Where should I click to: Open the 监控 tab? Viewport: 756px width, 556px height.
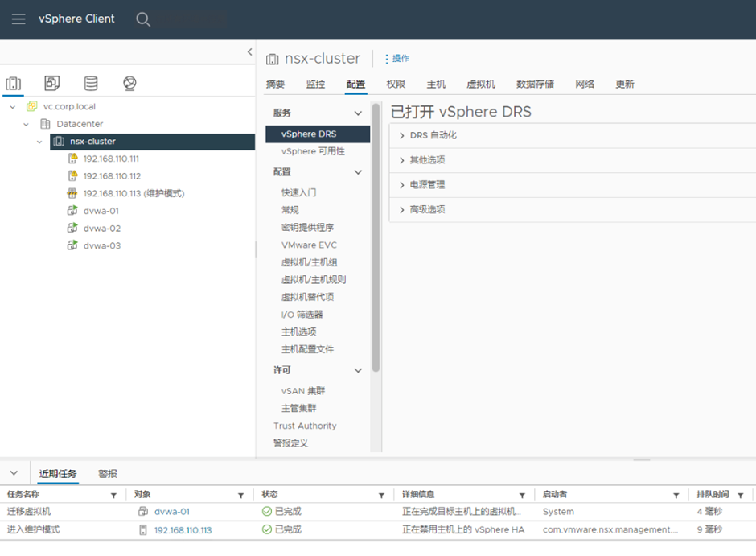pyautogui.click(x=315, y=84)
